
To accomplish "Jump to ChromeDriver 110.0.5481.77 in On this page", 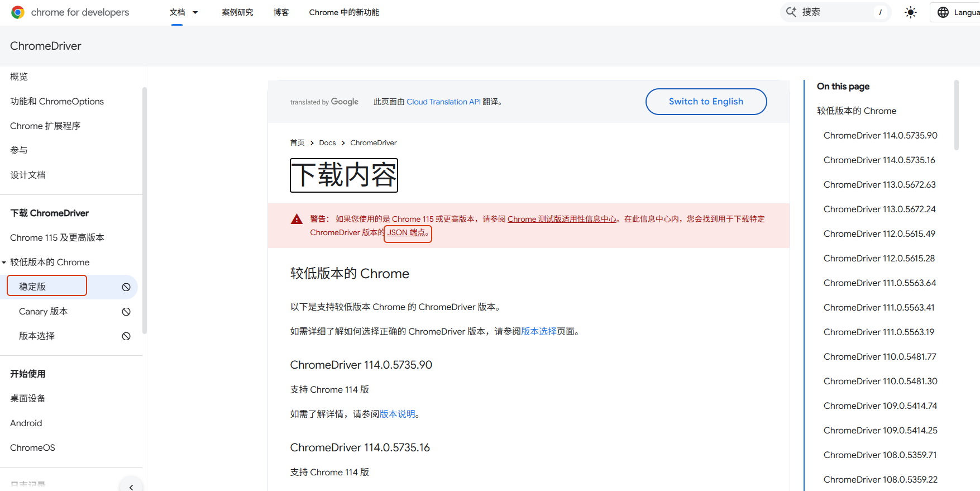I will click(x=880, y=356).
